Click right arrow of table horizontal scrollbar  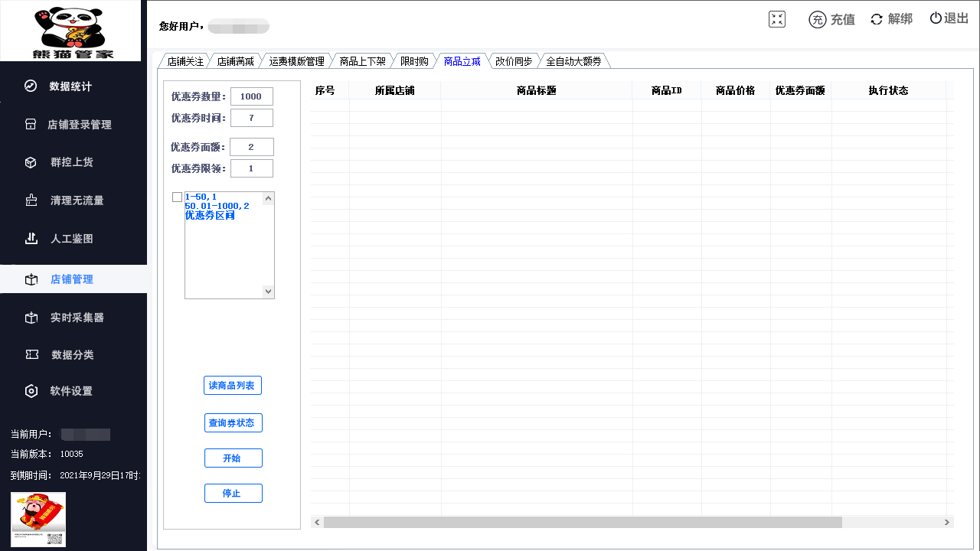point(948,522)
